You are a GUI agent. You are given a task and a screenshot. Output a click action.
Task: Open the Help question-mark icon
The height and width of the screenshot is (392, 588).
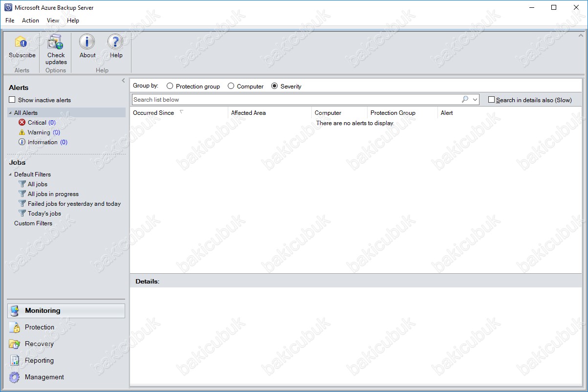coord(115,42)
